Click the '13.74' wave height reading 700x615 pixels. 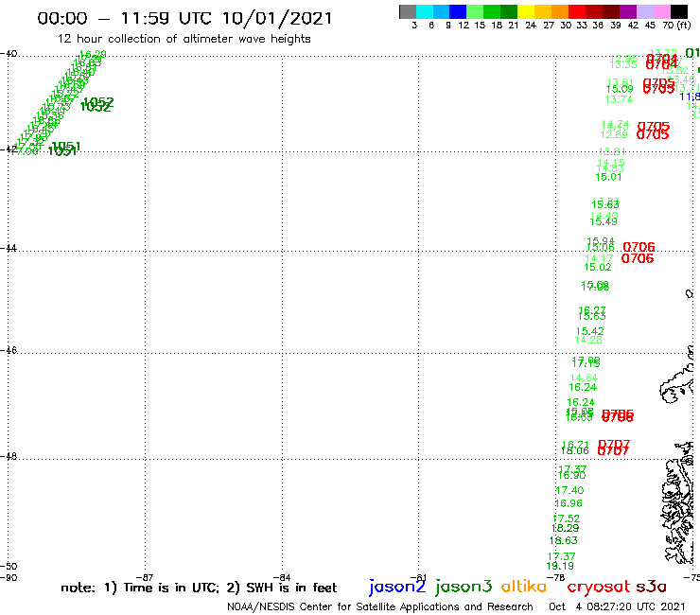tap(619, 99)
